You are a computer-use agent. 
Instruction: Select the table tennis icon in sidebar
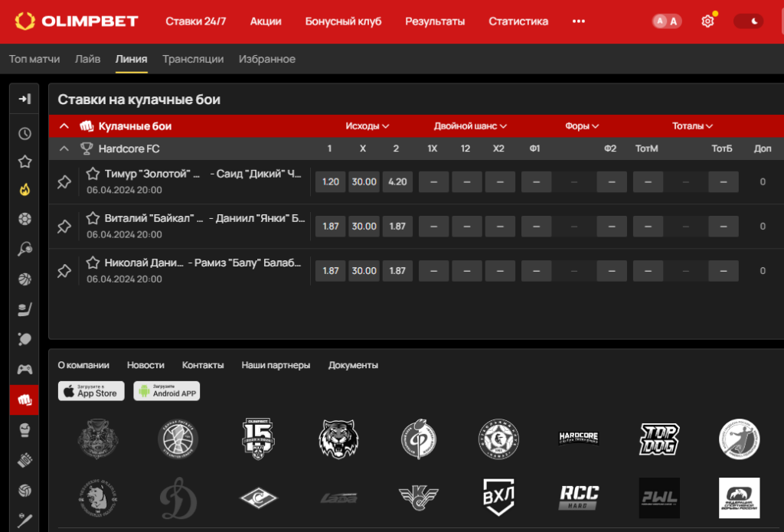point(24,339)
